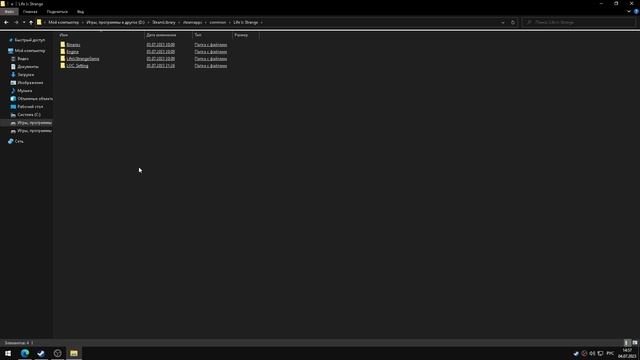Screen dimensions: 640x360
Task: Click the folder icon in the address bar
Action: [39, 22]
